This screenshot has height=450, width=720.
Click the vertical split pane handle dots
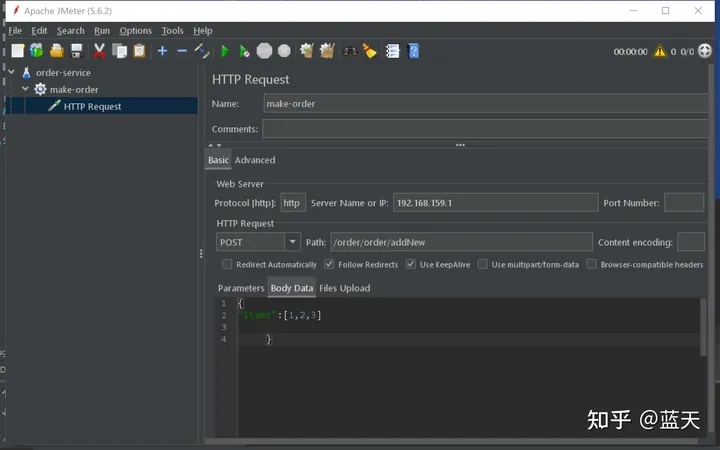[x=201, y=253]
